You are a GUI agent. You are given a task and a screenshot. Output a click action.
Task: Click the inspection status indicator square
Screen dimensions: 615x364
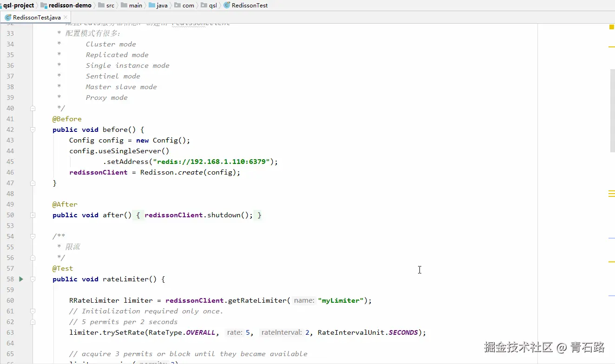pos(612,27)
